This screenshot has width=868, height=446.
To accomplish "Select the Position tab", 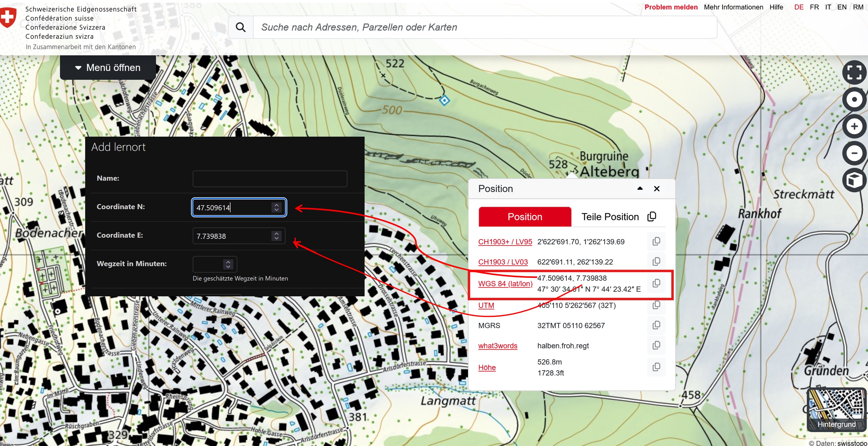I will tap(525, 217).
